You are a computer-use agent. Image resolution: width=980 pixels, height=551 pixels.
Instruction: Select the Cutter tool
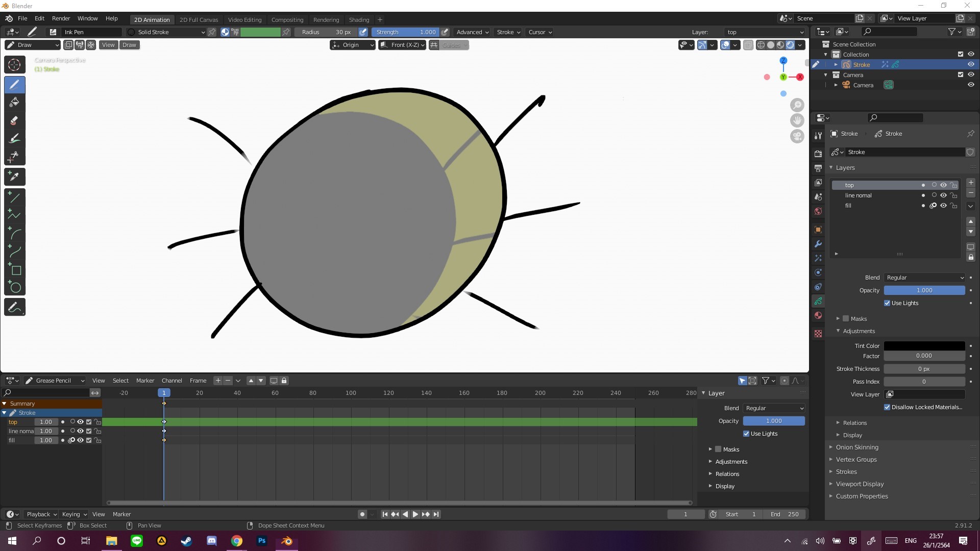click(x=15, y=157)
